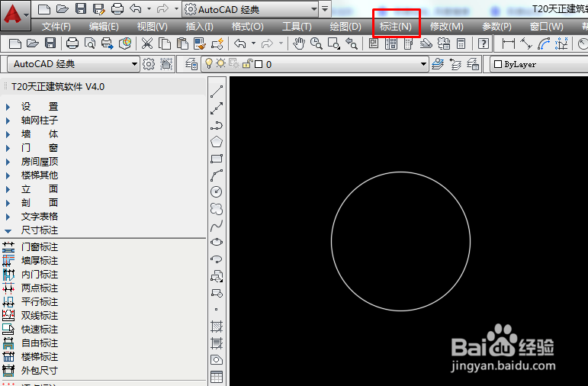Image resolution: width=588 pixels, height=386 pixels.
Task: Select the Linear dimension tool
Action: [508, 43]
